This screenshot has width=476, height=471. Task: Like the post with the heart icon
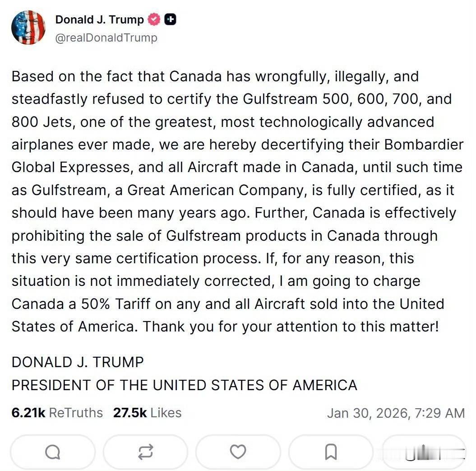238,451
